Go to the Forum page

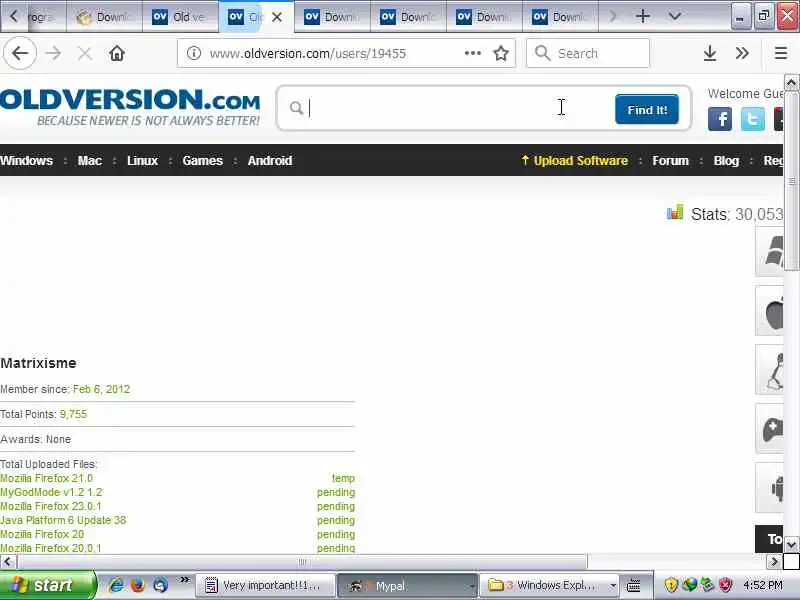pyautogui.click(x=670, y=161)
